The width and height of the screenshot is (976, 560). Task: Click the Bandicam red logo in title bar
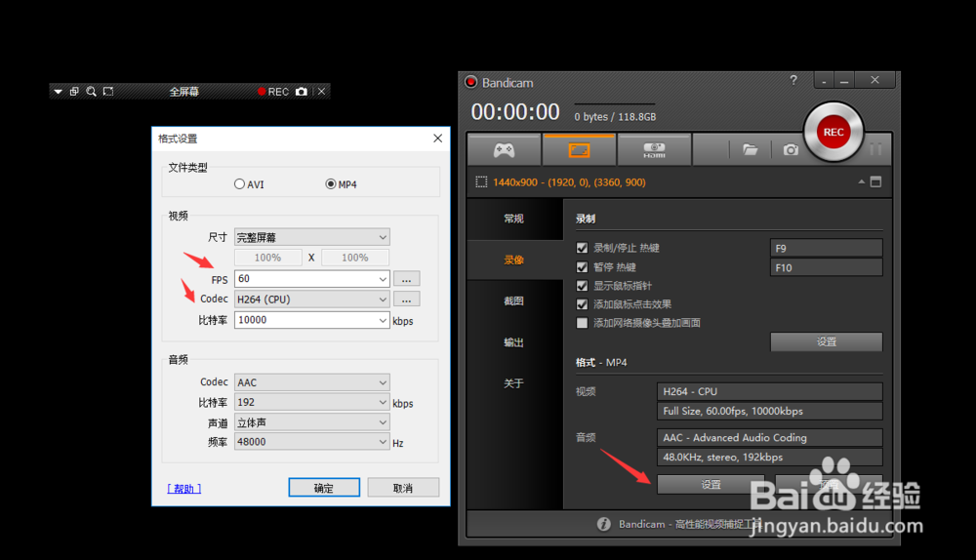click(x=471, y=82)
